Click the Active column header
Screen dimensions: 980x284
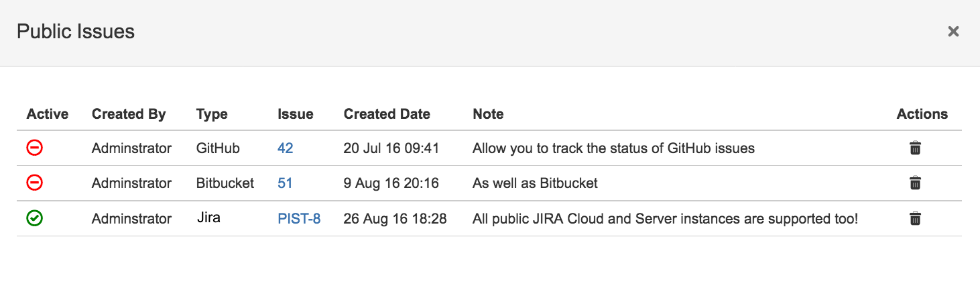point(48,114)
